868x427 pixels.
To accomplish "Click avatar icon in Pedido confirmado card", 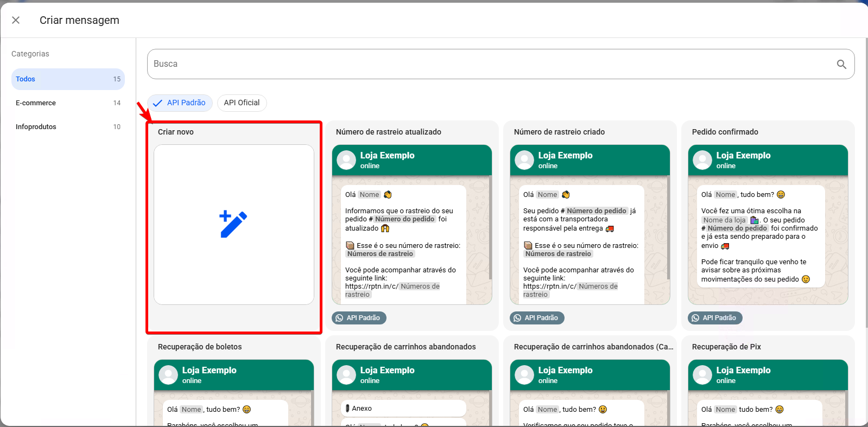I will [x=702, y=160].
